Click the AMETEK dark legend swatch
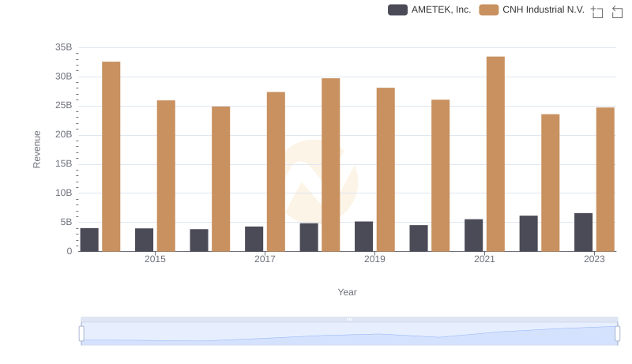 397,9
